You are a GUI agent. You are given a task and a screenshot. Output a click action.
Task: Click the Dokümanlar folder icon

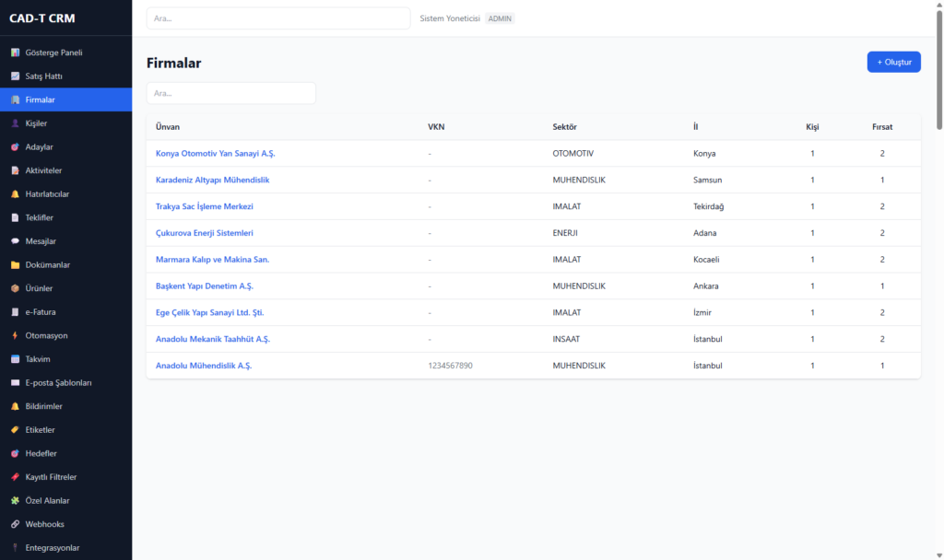(15, 264)
